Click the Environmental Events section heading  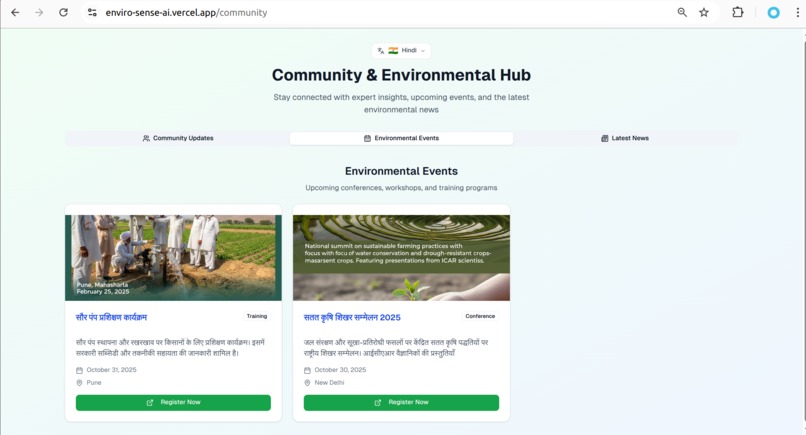coord(401,171)
